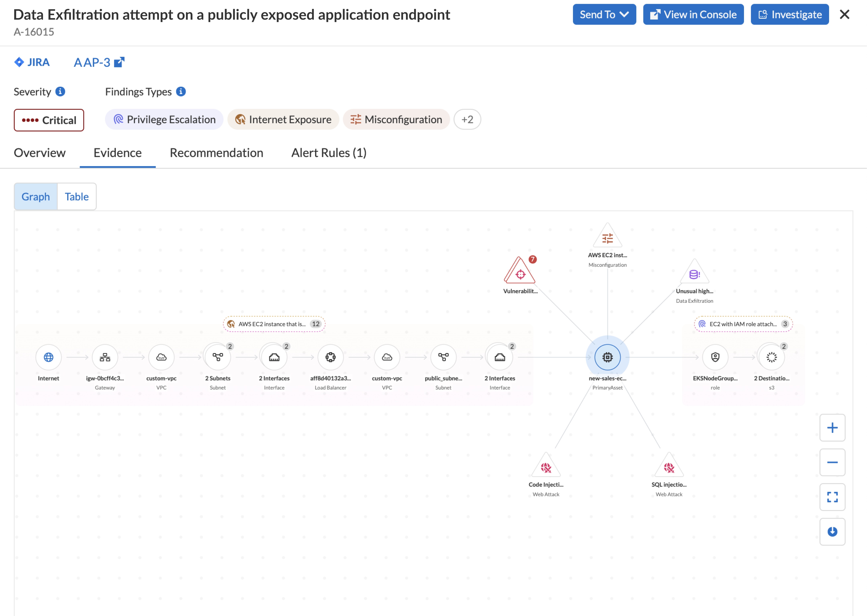Click the View in Console button
Viewport: 867px width, 616px height.
point(693,14)
